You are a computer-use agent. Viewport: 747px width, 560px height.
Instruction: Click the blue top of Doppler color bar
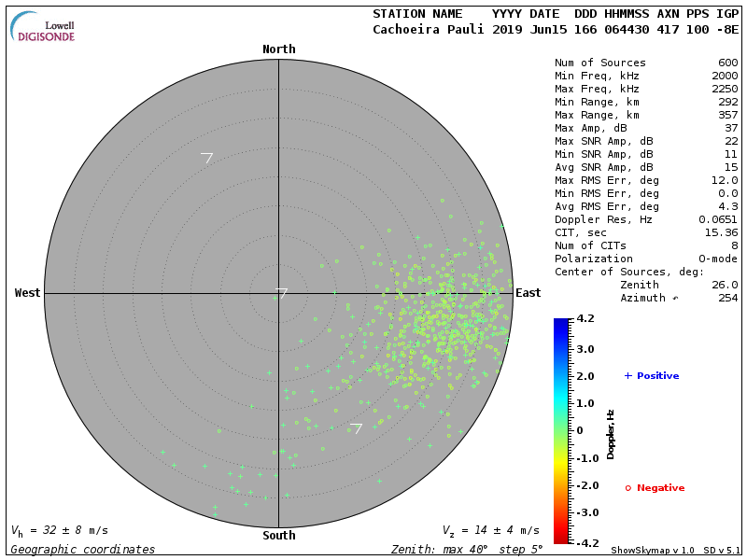(560, 325)
